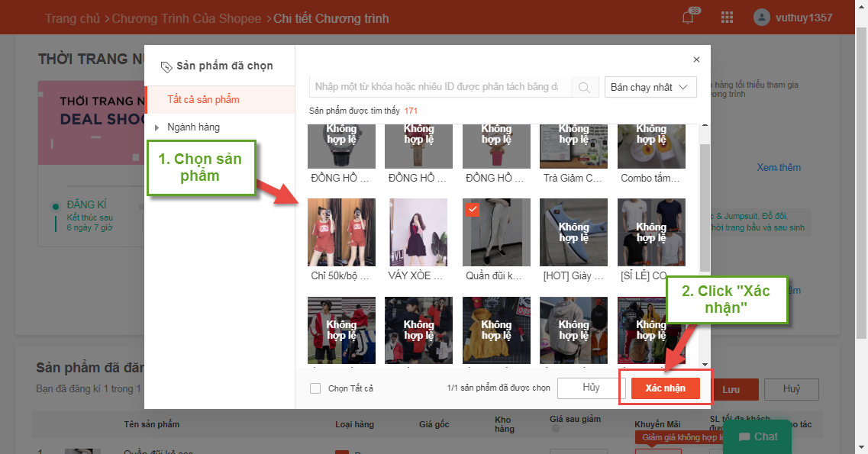Screen dimensions: 868x454
Task: Select the Chỉ 50k/bộ product thumbnail
Action: 341,232
